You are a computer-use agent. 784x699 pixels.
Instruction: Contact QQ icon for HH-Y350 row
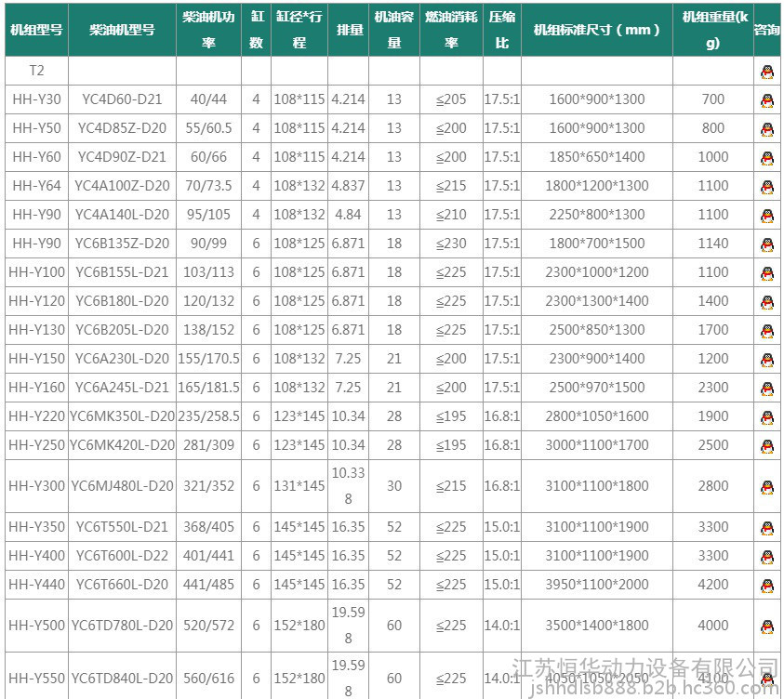pyautogui.click(x=767, y=529)
